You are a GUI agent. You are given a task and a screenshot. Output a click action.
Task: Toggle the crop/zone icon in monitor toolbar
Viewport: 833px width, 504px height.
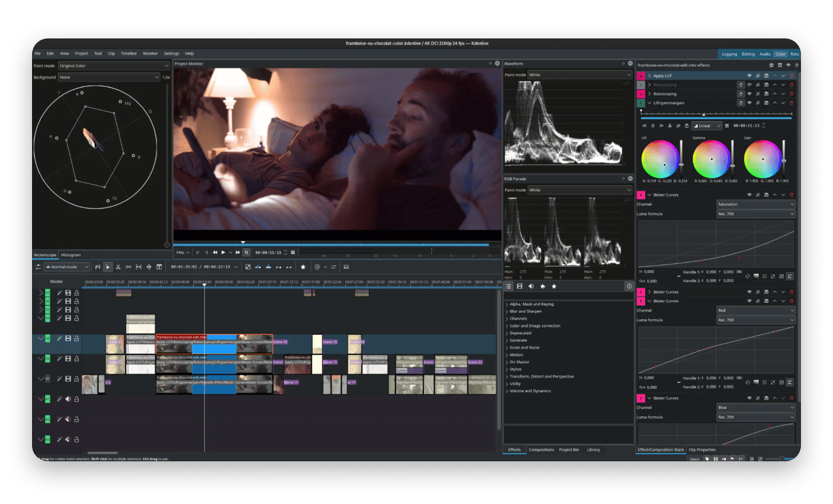coord(246,253)
